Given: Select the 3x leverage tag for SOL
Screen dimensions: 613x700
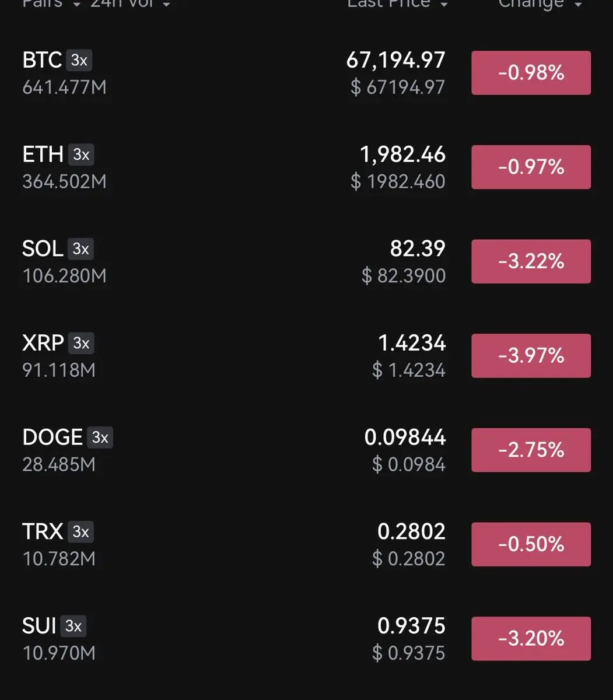Looking at the screenshot, I should [x=80, y=249].
